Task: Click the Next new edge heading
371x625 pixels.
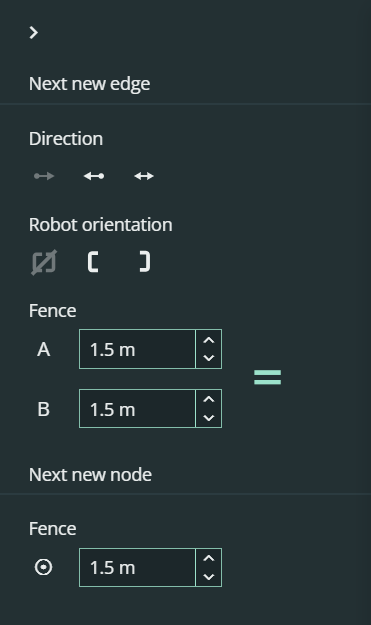Action: tap(90, 84)
